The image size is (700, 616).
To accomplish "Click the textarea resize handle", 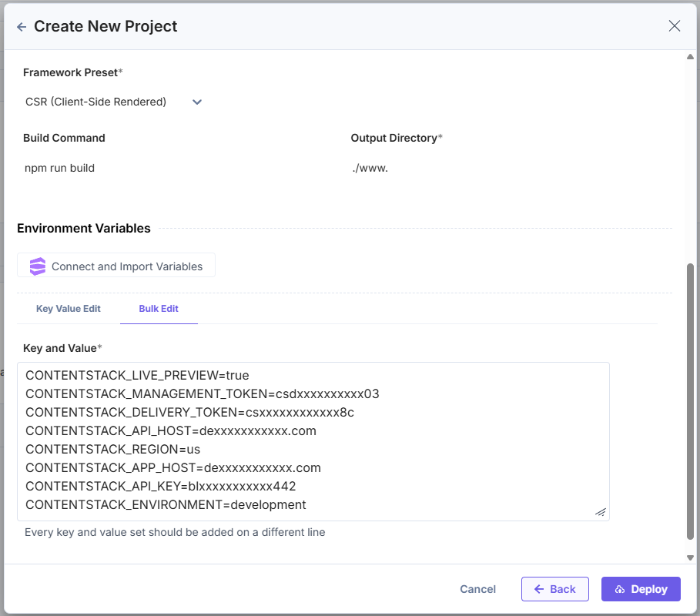I will (x=601, y=512).
